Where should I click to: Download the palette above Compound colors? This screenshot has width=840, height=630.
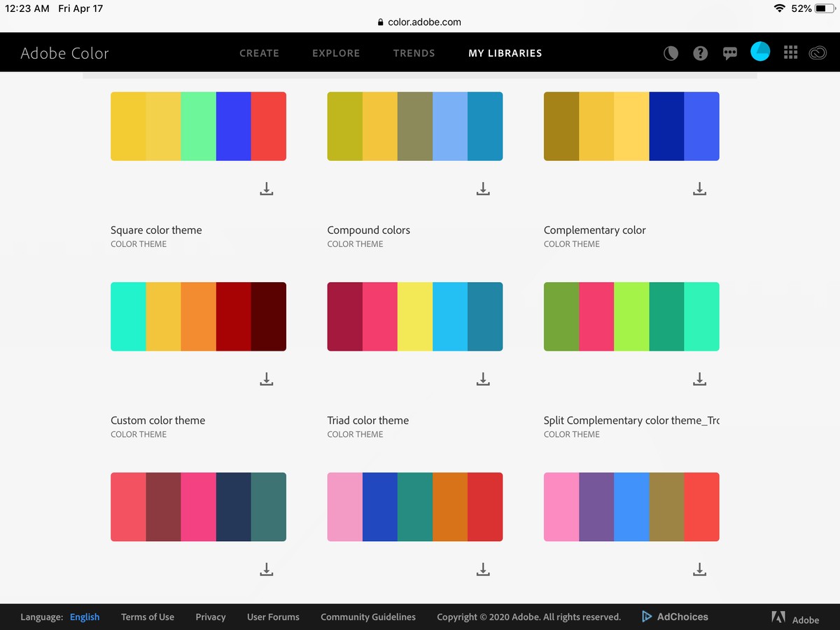tap(482, 188)
